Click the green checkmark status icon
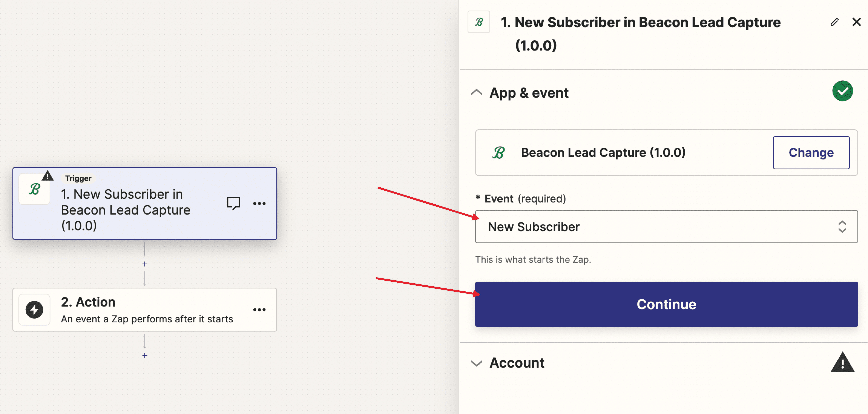Image resolution: width=868 pixels, height=414 pixels. click(x=842, y=91)
